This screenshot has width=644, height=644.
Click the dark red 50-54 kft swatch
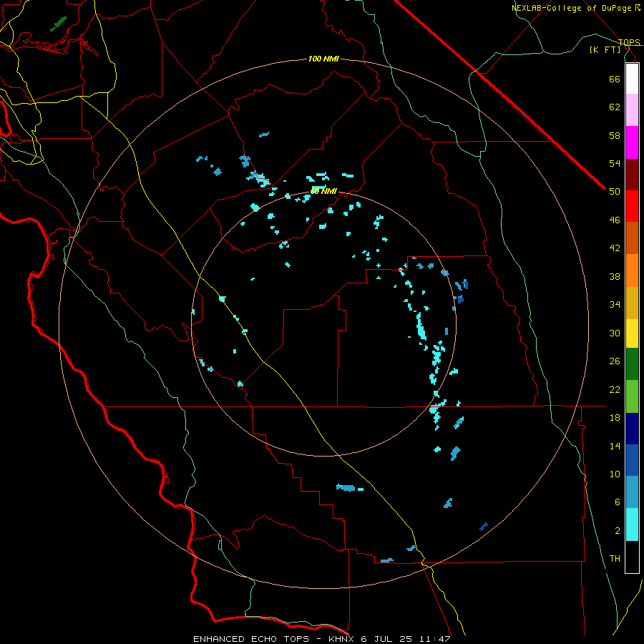(x=632, y=175)
